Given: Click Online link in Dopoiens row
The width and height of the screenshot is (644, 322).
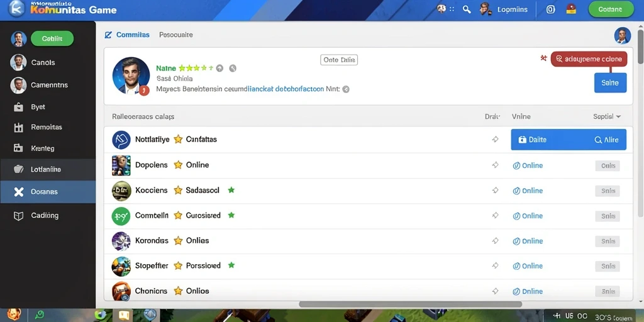Looking at the screenshot, I should [x=528, y=165].
